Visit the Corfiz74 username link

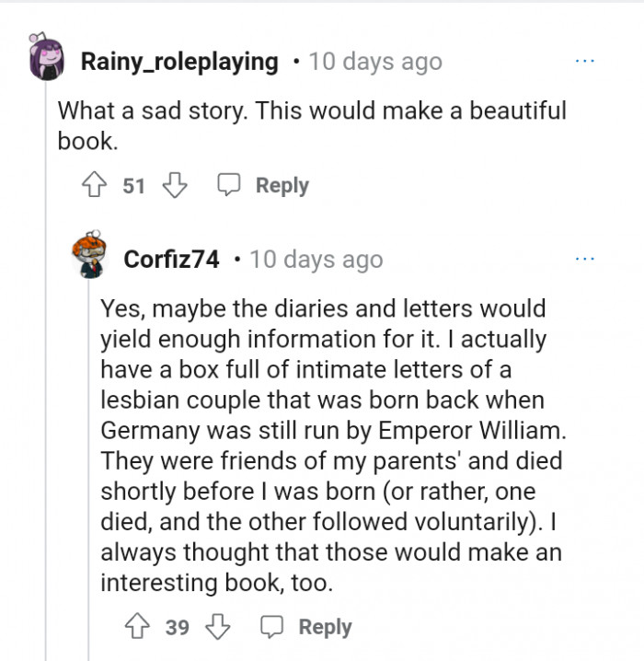pyautogui.click(x=171, y=260)
